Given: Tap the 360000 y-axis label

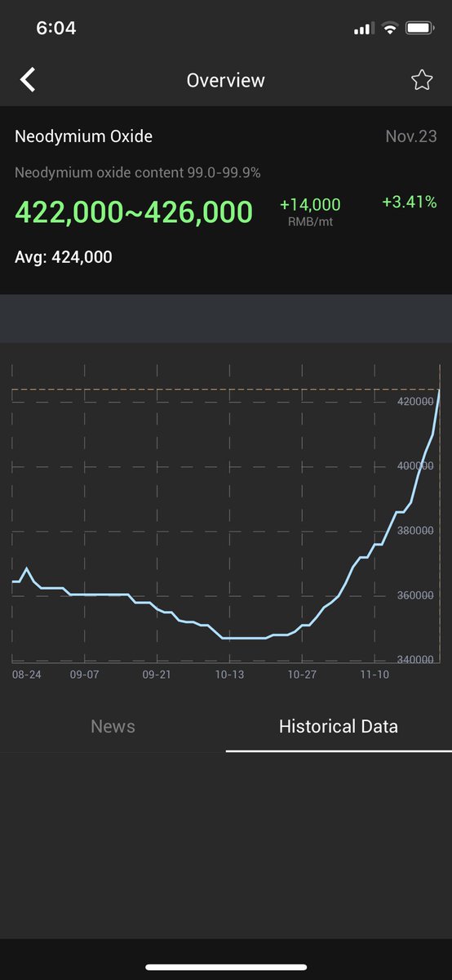Looking at the screenshot, I should 415,595.
